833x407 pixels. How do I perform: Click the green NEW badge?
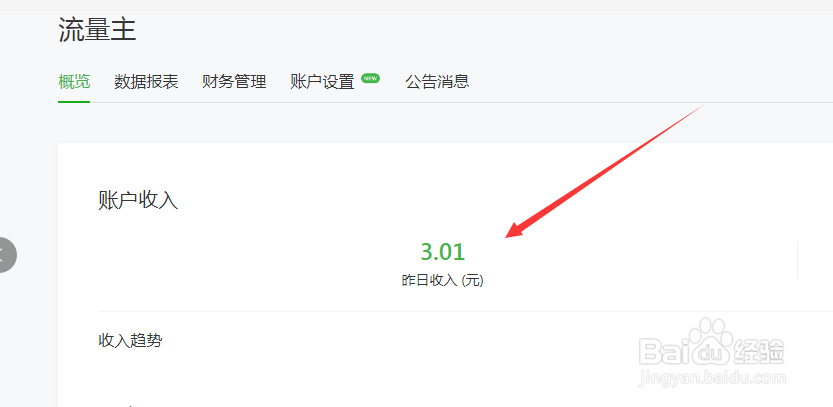coord(370,78)
